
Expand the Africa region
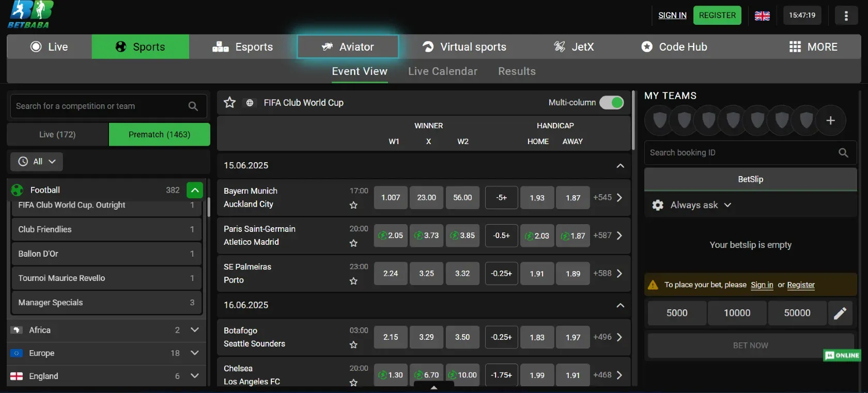[x=195, y=329]
